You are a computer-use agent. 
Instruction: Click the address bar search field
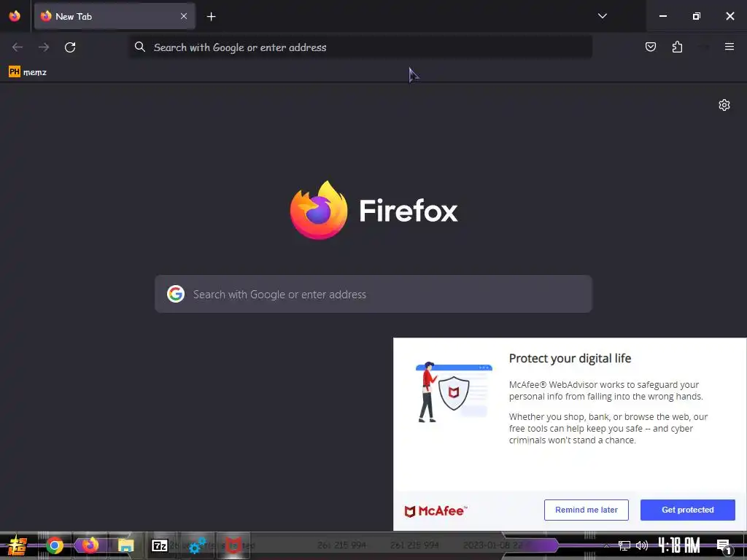coord(360,47)
